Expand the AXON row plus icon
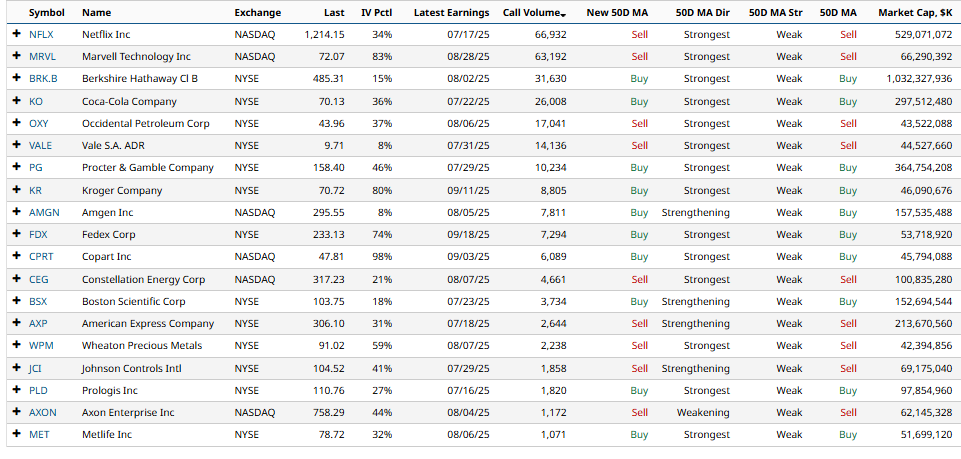 pyautogui.click(x=17, y=412)
